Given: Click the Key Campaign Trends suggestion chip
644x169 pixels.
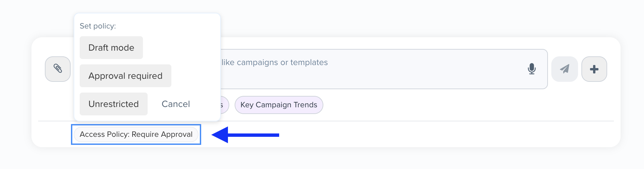Looking at the screenshot, I should (x=278, y=105).
